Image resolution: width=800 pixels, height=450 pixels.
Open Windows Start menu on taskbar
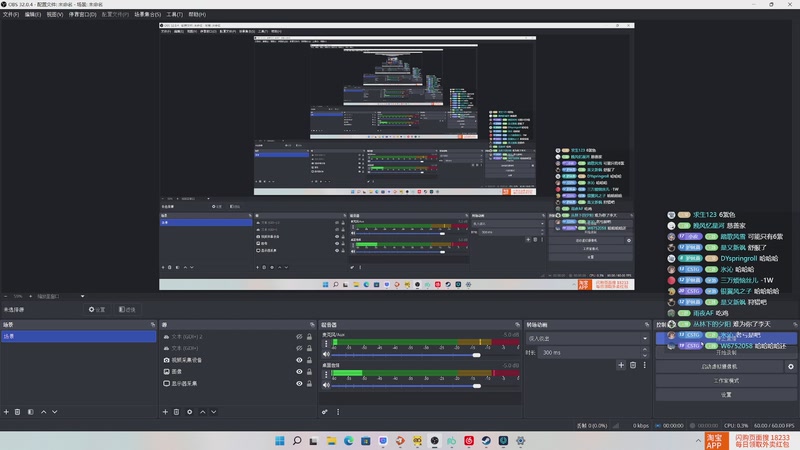tap(280, 441)
